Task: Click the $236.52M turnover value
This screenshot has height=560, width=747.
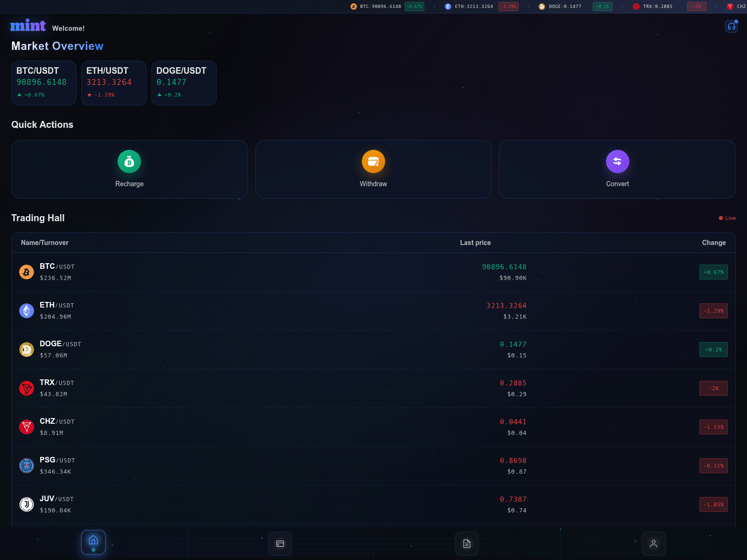Action: 56,278
